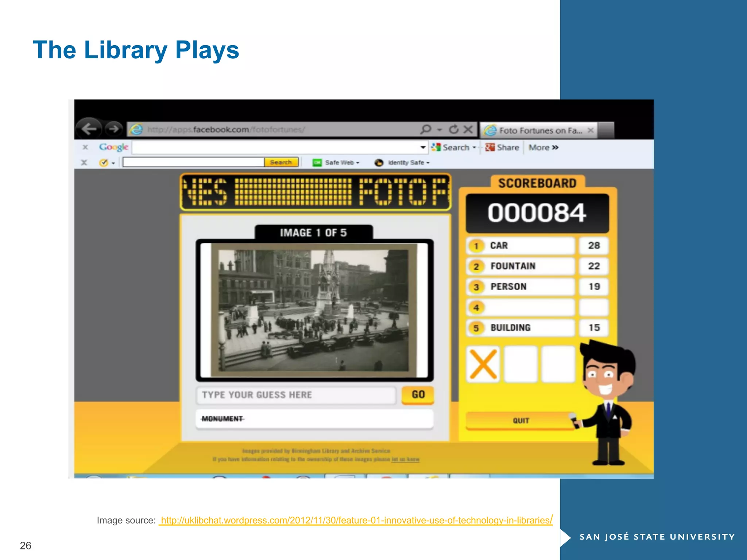
Task: Click the Internet Explorer icon in address bar
Action: (136, 129)
